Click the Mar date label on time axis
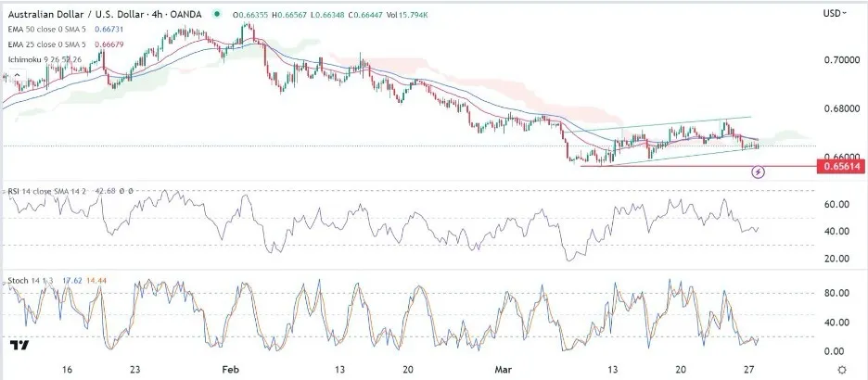868x380 pixels. pyautogui.click(x=501, y=369)
